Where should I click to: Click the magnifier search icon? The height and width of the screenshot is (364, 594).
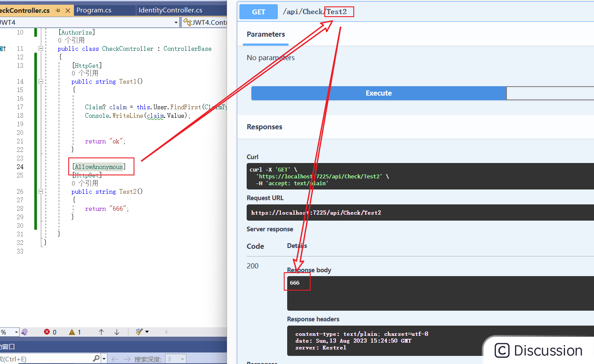[96, 359]
